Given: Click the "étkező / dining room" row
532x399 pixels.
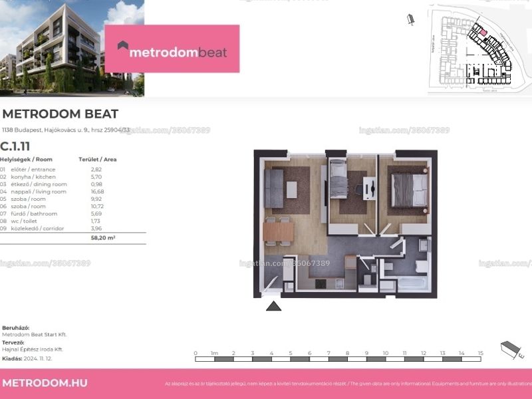Looking at the screenshot, I should click(x=51, y=184).
